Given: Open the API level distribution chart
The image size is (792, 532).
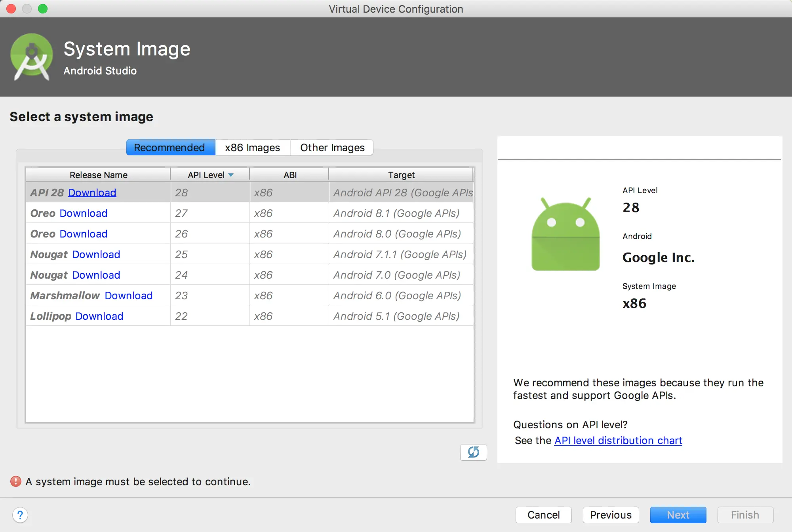Looking at the screenshot, I should coord(618,440).
